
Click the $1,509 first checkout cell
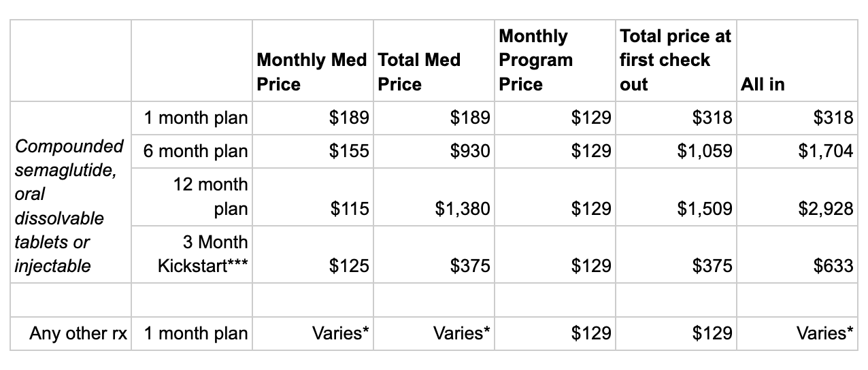click(x=705, y=208)
